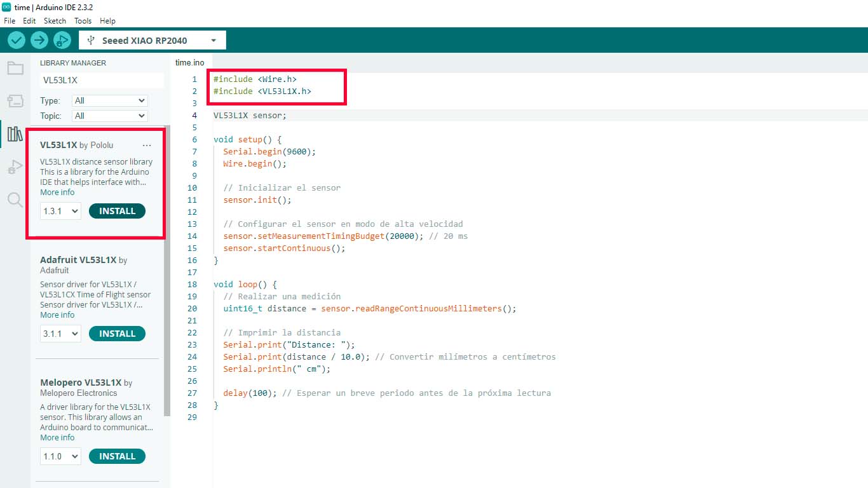Click the sensor.startContinuous(); line
The height and width of the screenshot is (488, 868).
point(284,248)
